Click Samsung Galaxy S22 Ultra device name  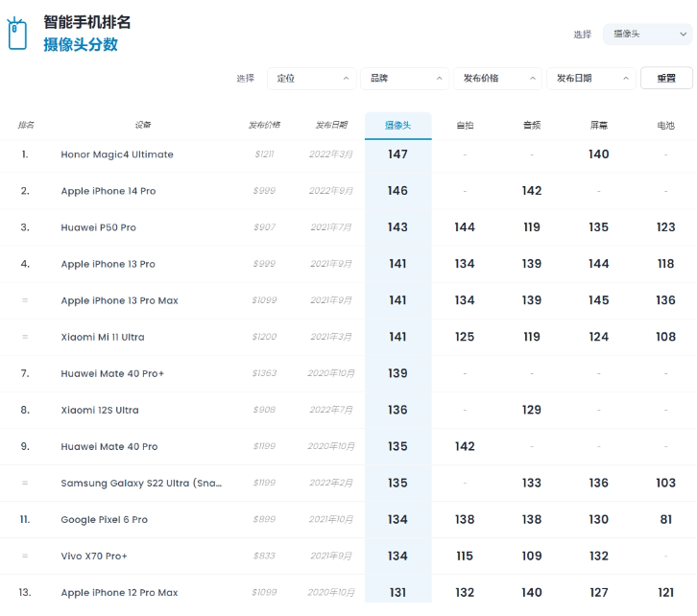(141, 483)
